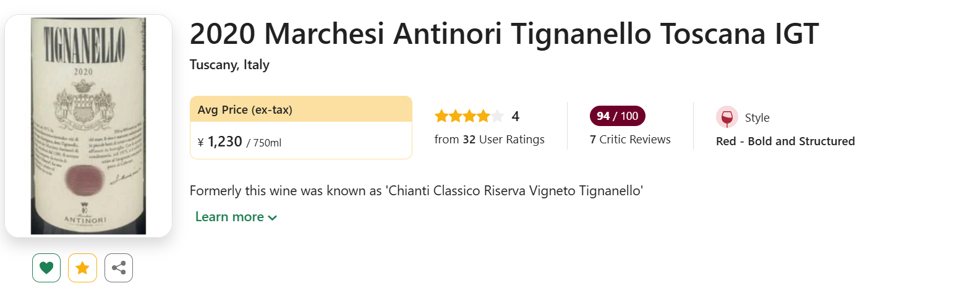
Task: Click the first gold rating star
Action: click(441, 116)
